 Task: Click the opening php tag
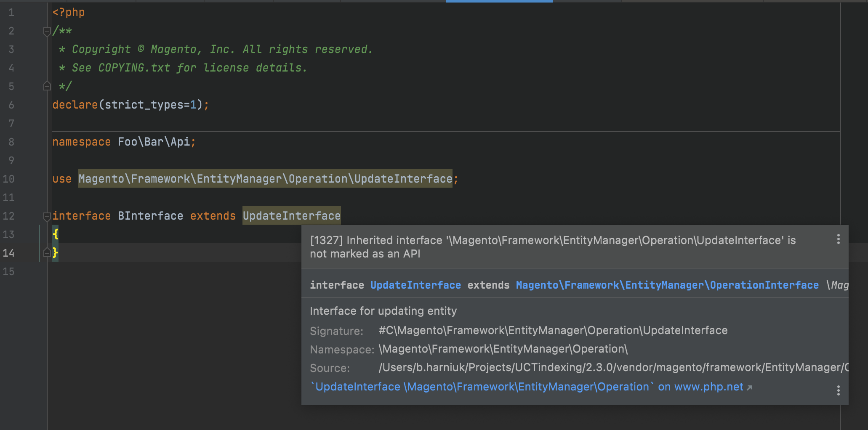pyautogui.click(x=69, y=12)
